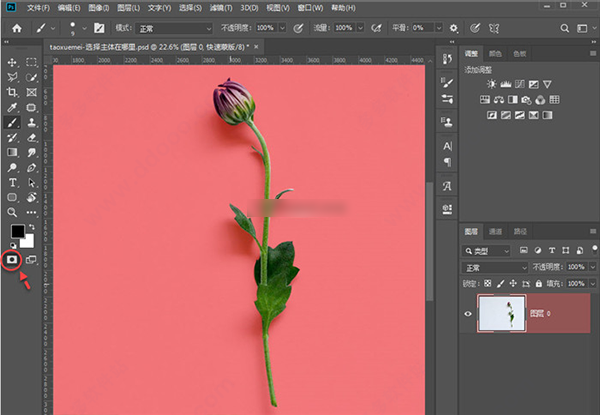
Task: Open the 平滑 smoothing dropdown arrow
Action: tap(439, 28)
